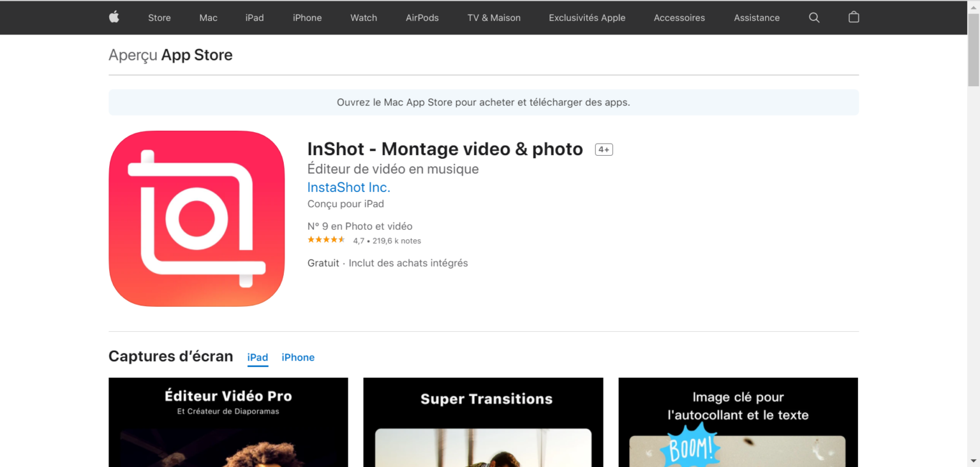
Task: Click the scrollbar down arrow
Action: [x=974, y=461]
